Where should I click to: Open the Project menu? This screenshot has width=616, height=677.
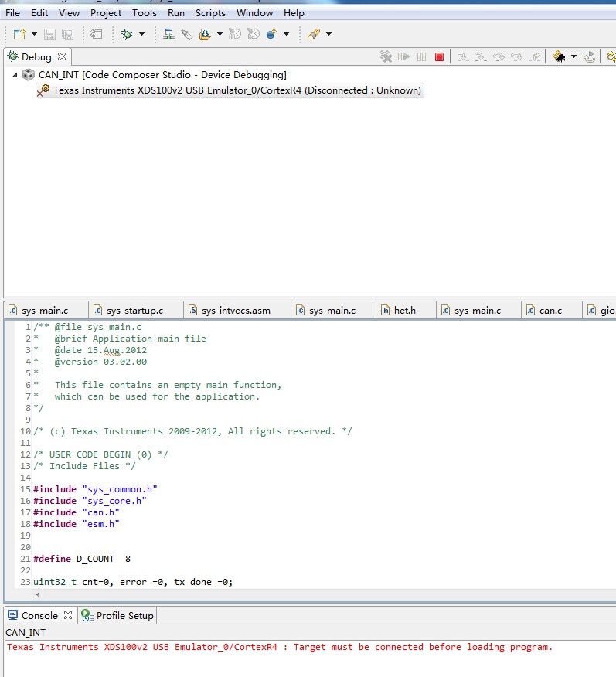point(106,13)
